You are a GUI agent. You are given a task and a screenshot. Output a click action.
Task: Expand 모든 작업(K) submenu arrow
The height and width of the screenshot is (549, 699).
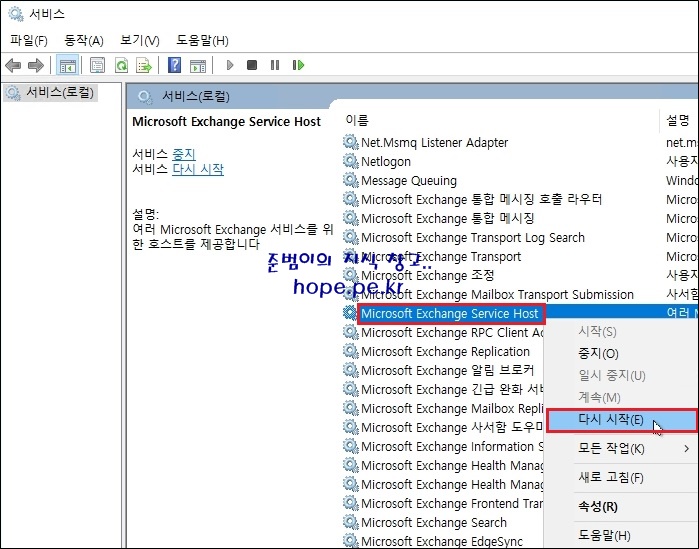[687, 449]
